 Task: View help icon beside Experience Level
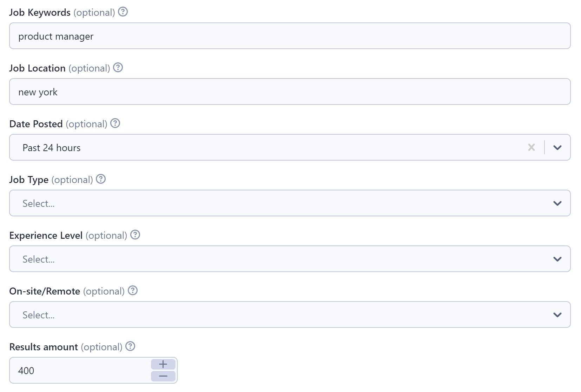[x=135, y=235]
